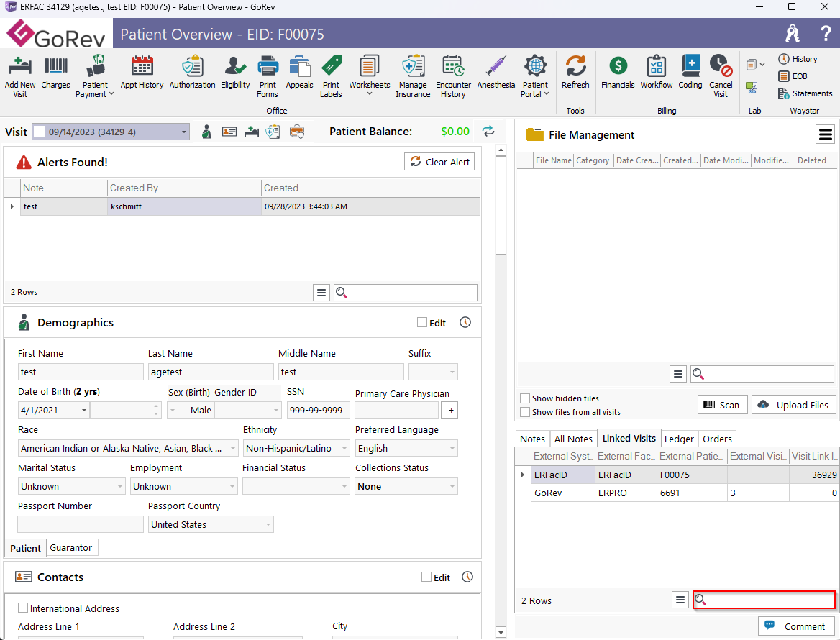Open the help question mark
This screenshot has width=840, height=640.
(826, 34)
